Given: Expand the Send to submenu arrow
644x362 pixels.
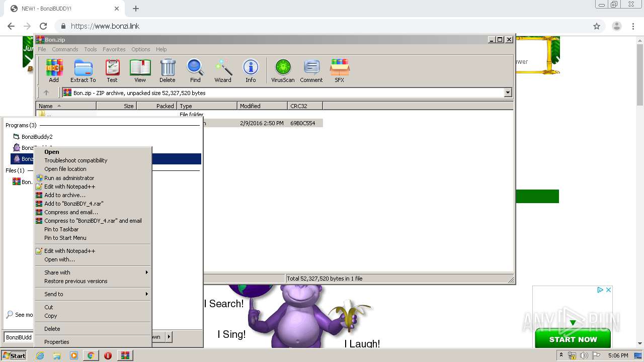Looking at the screenshot, I should tap(147, 294).
